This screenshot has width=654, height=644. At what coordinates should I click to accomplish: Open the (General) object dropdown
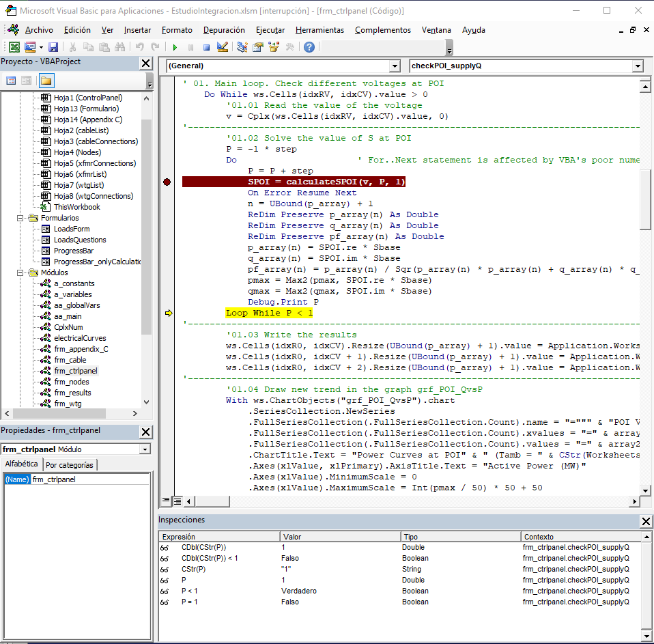coord(394,66)
